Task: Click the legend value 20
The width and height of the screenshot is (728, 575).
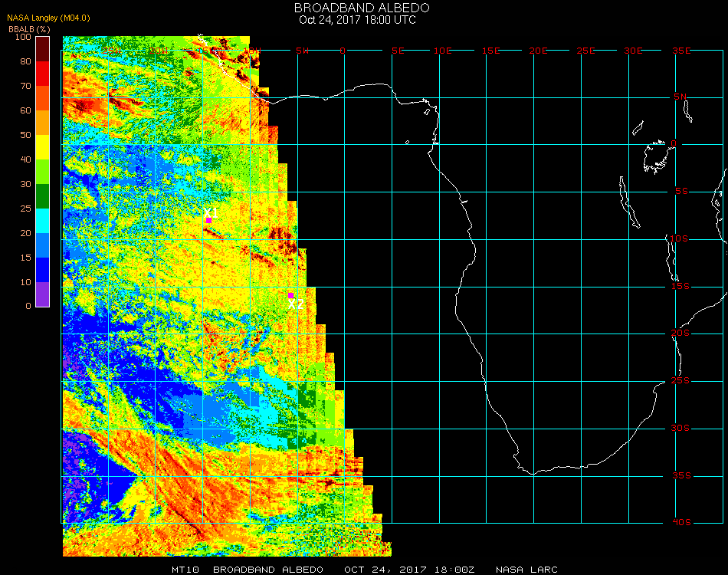Action: coord(25,233)
